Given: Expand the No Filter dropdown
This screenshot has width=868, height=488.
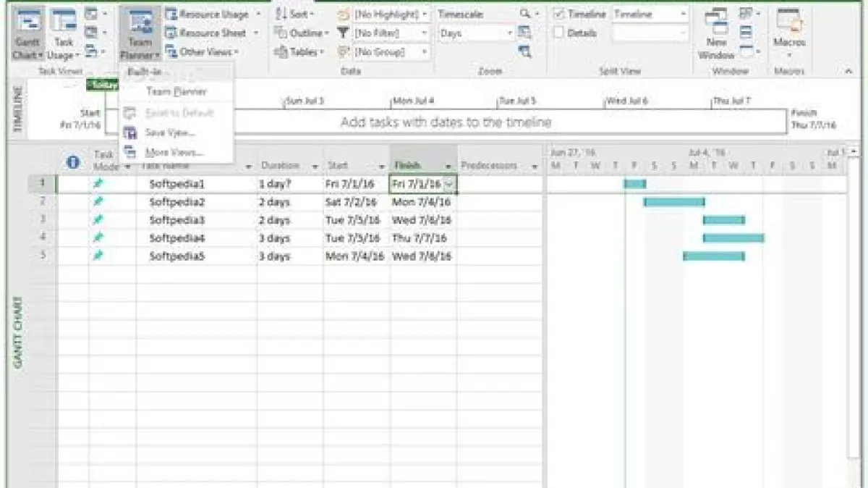Looking at the screenshot, I should click(x=391, y=33).
